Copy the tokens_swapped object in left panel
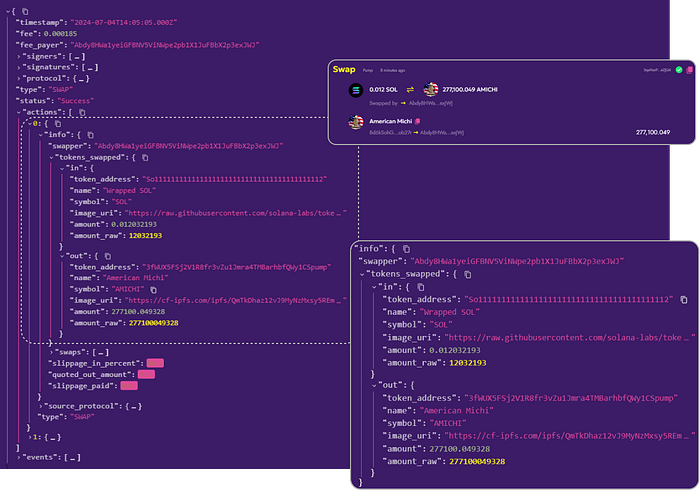The width and height of the screenshot is (700, 497). [x=145, y=157]
